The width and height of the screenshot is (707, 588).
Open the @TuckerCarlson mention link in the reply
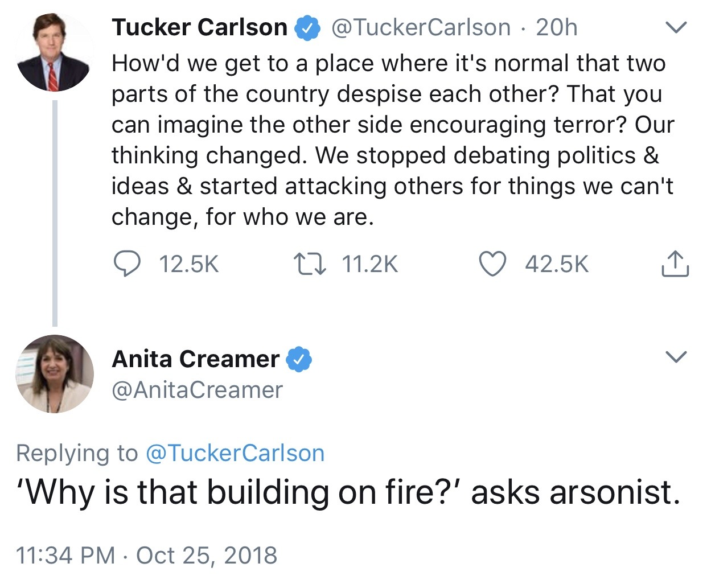tap(235, 453)
